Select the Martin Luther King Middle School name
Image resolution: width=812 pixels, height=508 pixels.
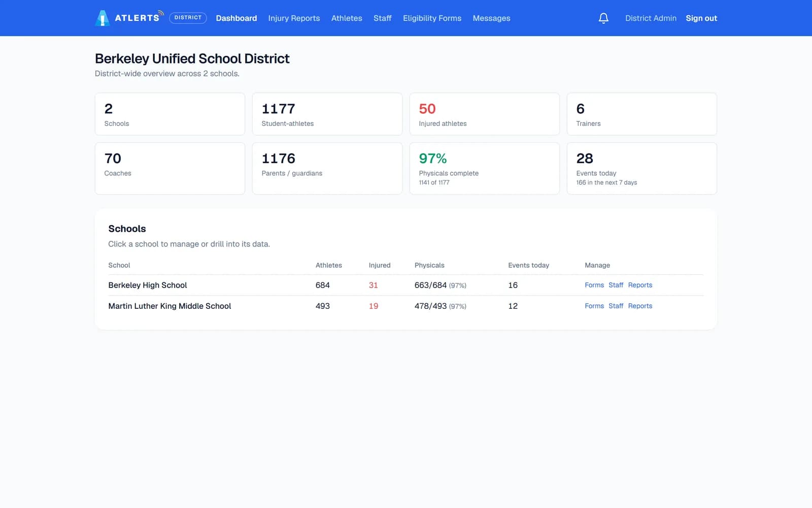[x=170, y=306]
